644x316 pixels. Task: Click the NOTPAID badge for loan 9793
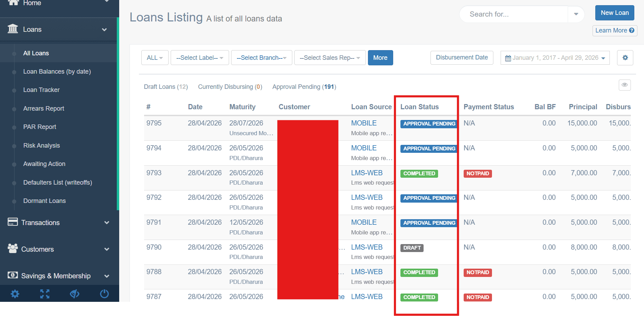[x=478, y=174]
